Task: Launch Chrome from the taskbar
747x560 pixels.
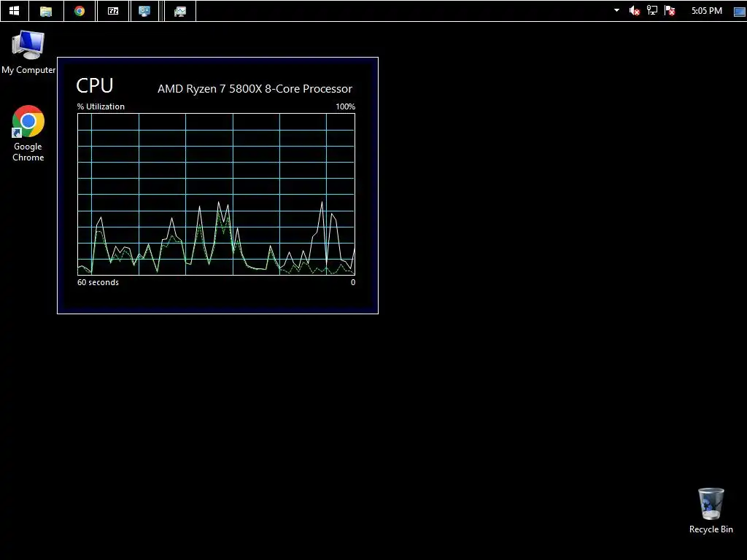Action: click(80, 10)
